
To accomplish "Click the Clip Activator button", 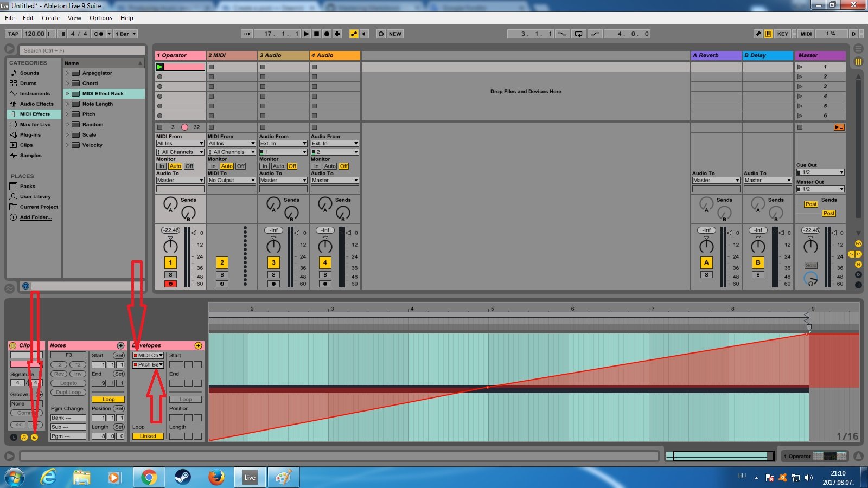I will pos(12,345).
